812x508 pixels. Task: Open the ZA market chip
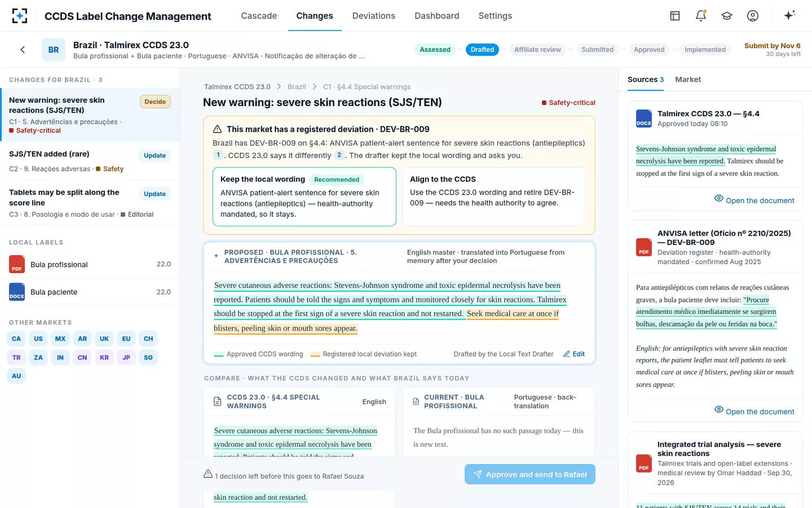pos(38,357)
